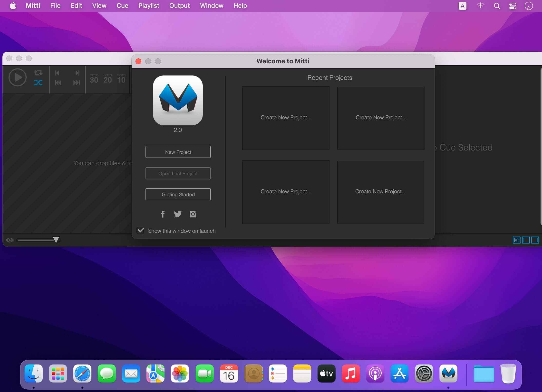The height and width of the screenshot is (392, 542).
Task: Select the first Create New Project placeholder tile
Action: [286, 118]
